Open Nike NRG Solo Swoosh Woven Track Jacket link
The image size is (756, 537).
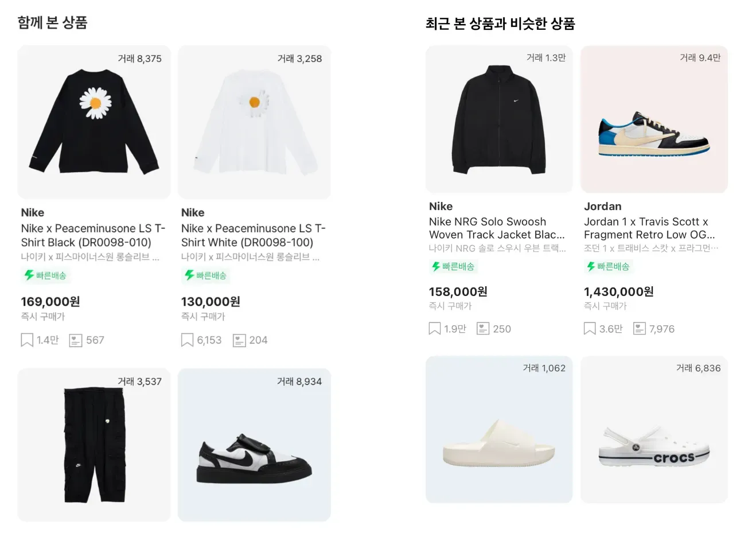pyautogui.click(x=497, y=228)
